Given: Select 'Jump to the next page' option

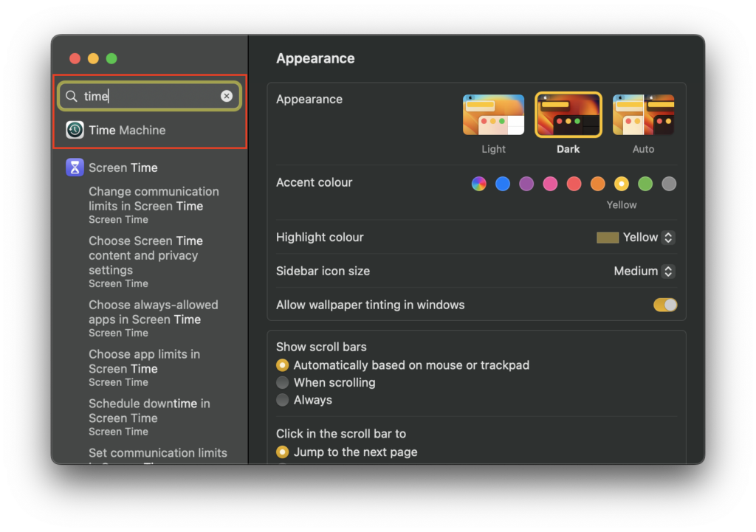Looking at the screenshot, I should click(x=283, y=452).
